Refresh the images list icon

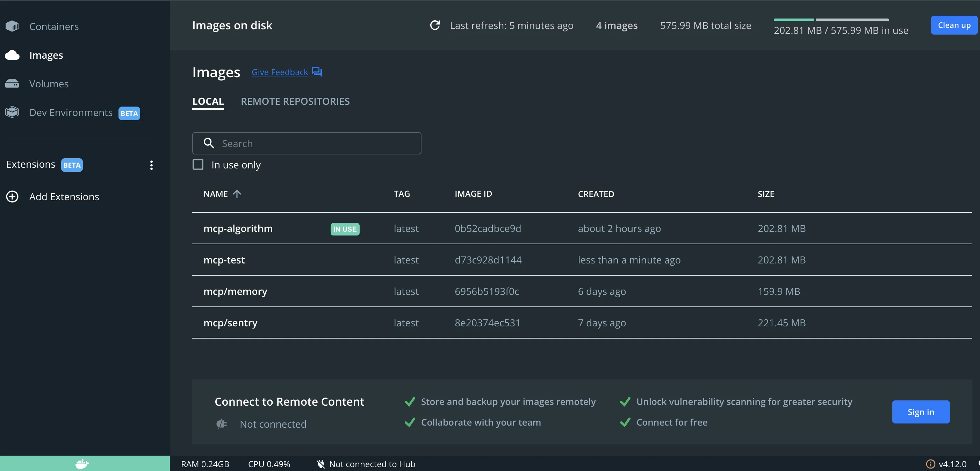coord(435,26)
